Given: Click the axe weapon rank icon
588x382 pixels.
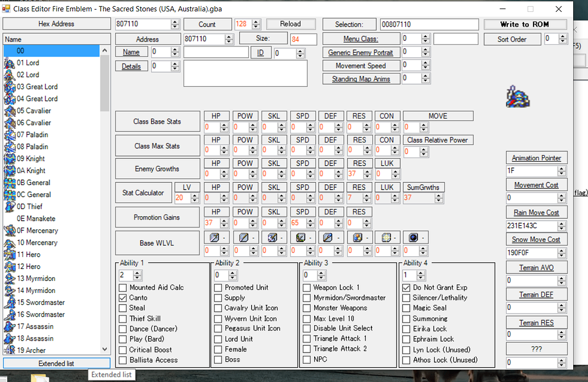Looking at the screenshot, I should click(x=271, y=237).
